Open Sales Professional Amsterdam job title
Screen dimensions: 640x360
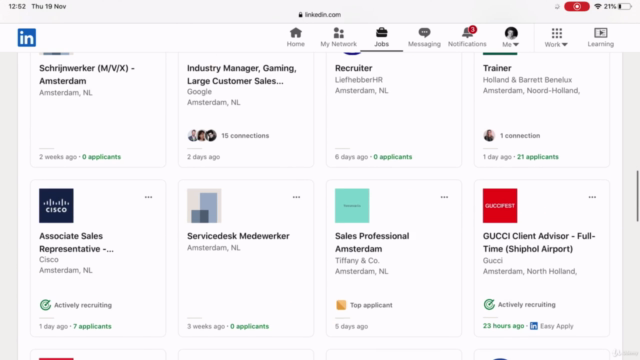click(372, 242)
